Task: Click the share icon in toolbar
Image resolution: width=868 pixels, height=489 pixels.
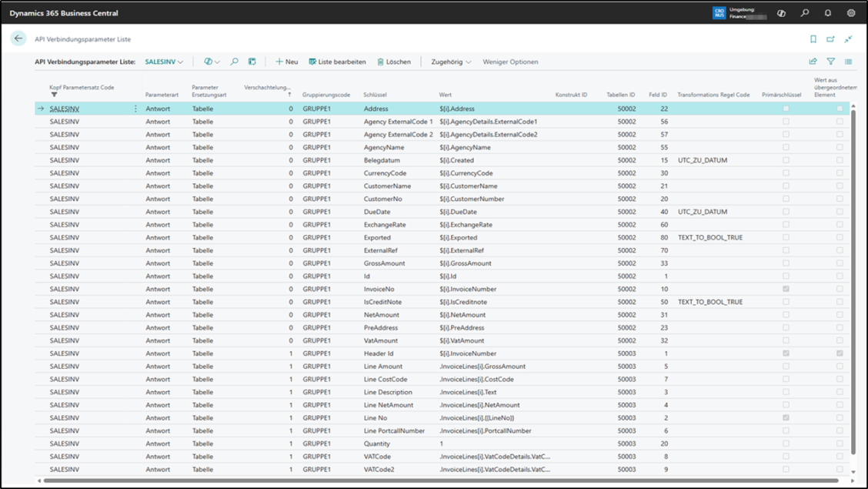Action: (x=813, y=62)
